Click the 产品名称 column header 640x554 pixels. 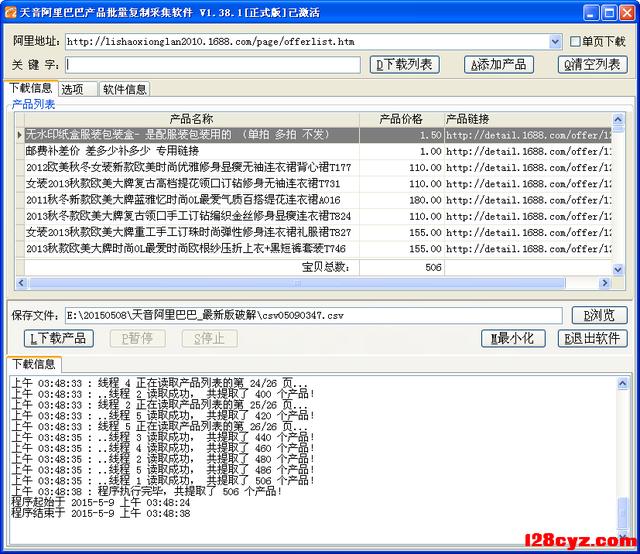[192, 119]
